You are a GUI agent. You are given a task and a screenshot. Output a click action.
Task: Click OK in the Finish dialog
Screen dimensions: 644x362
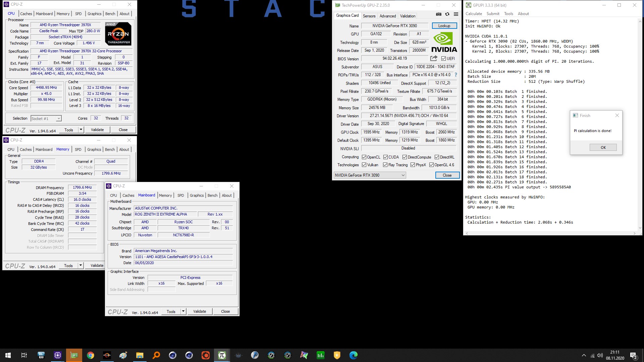pyautogui.click(x=603, y=147)
